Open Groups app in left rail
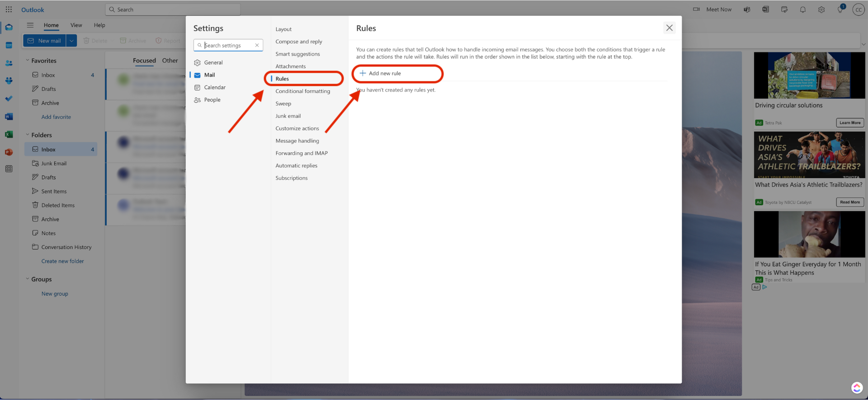The height and width of the screenshot is (400, 868). (9, 81)
